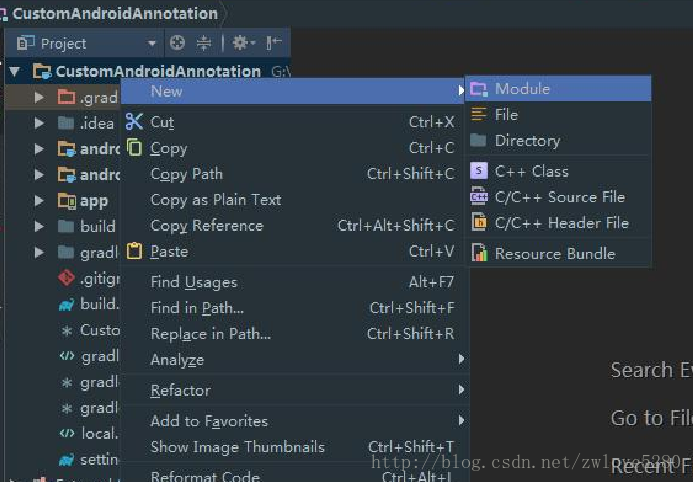Click the scroll-from-source target icon

pos(177,43)
